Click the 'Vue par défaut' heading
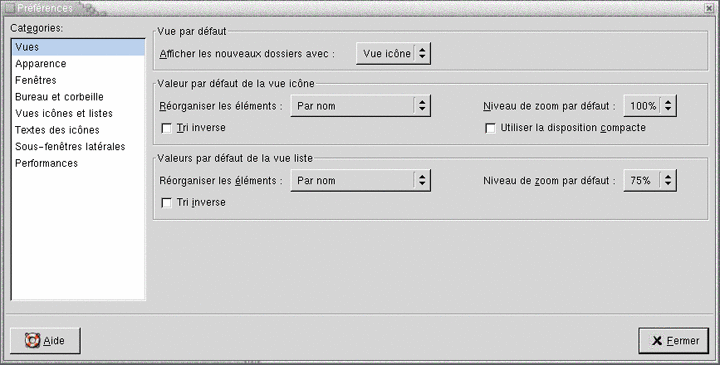The width and height of the screenshot is (720, 365). [x=192, y=32]
